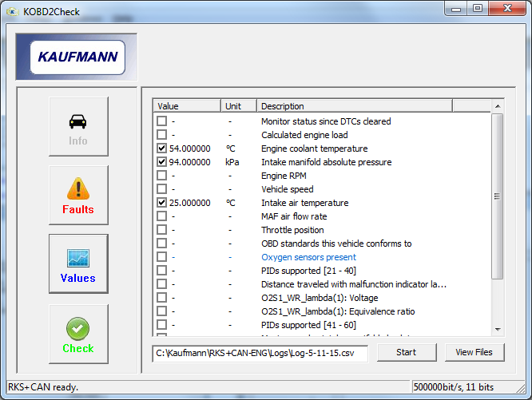532x400 pixels.
Task: Click the scroll up arrow of list
Action: 498,106
